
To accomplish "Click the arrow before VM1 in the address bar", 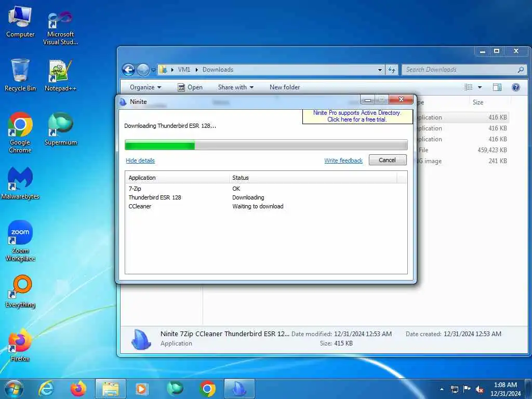I will pos(172,70).
